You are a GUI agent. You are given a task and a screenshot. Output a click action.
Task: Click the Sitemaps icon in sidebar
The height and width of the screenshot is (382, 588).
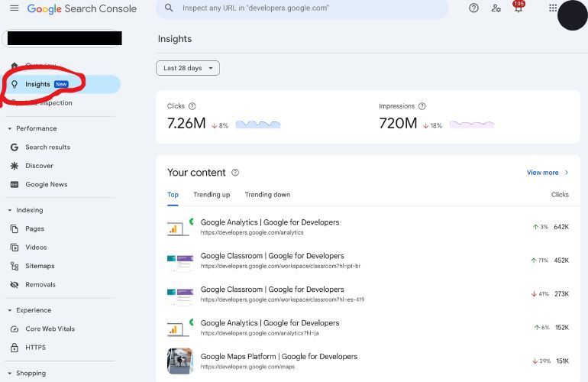15,266
